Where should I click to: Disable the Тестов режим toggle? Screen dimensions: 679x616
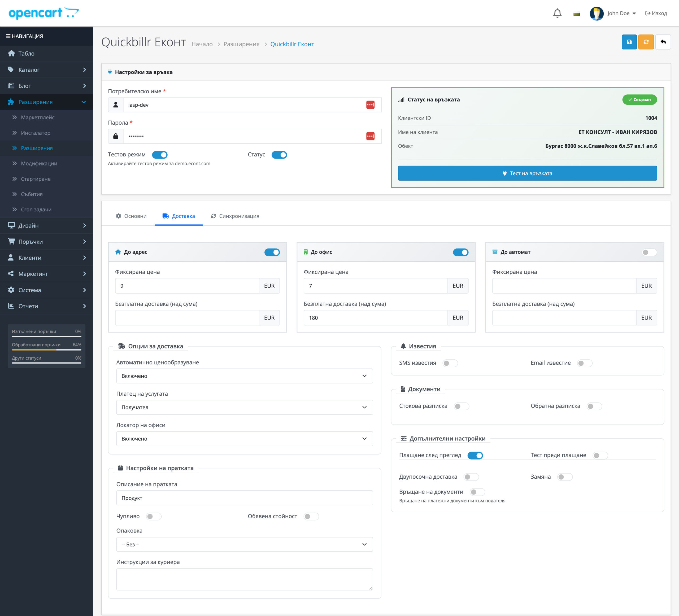[x=160, y=155]
